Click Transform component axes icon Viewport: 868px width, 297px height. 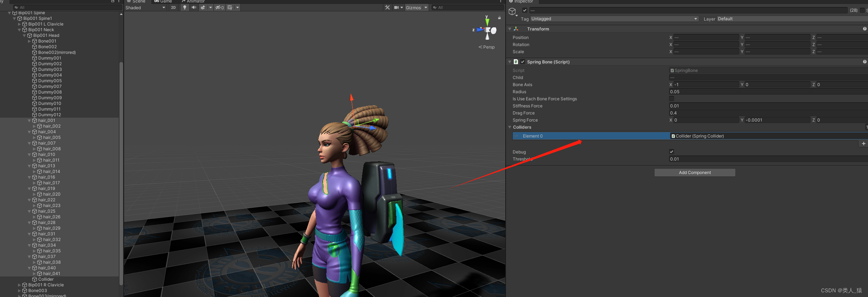pos(516,29)
